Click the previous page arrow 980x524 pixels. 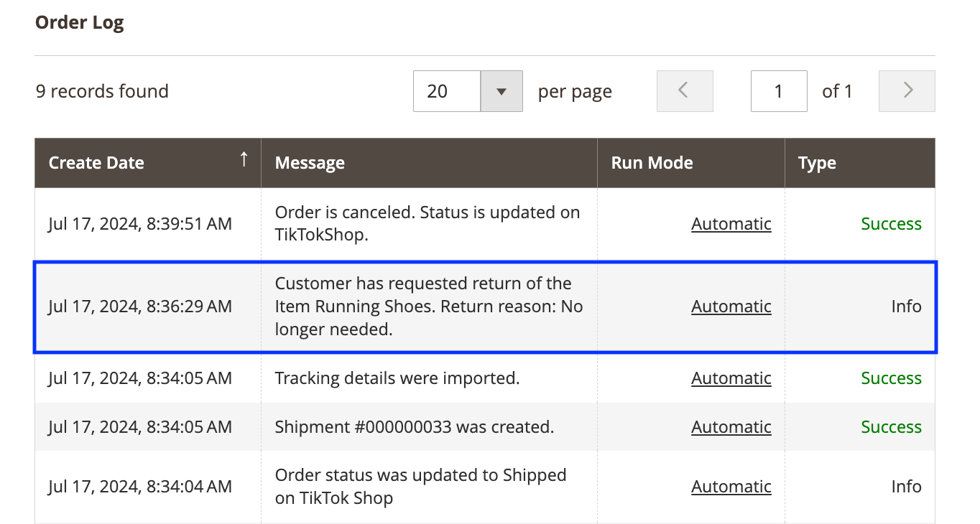684,91
